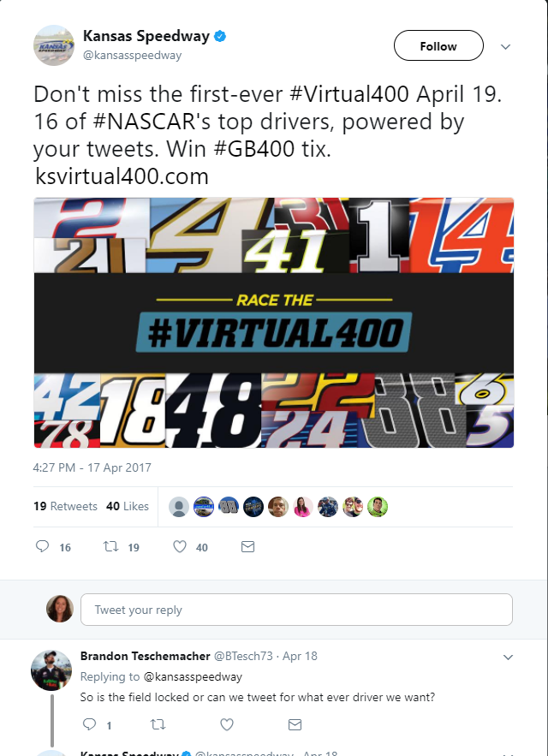Screen dimensions: 548x756
Task: Reply to Brandon Teschemacher's comment
Action: tap(89, 724)
